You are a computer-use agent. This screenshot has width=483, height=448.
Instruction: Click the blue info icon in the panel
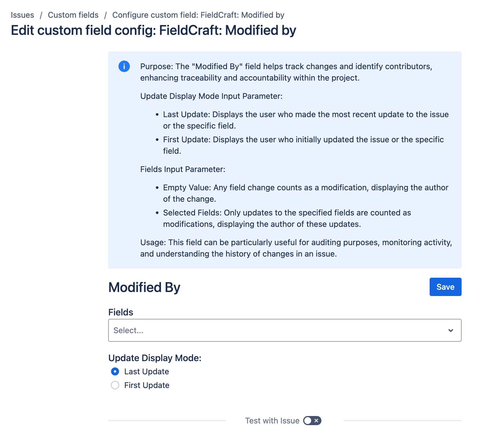pyautogui.click(x=124, y=66)
